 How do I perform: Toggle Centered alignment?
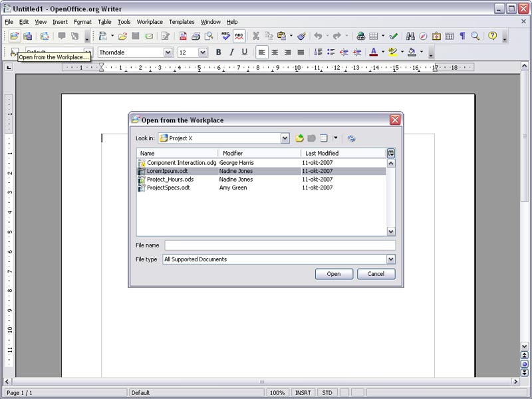[x=275, y=53]
